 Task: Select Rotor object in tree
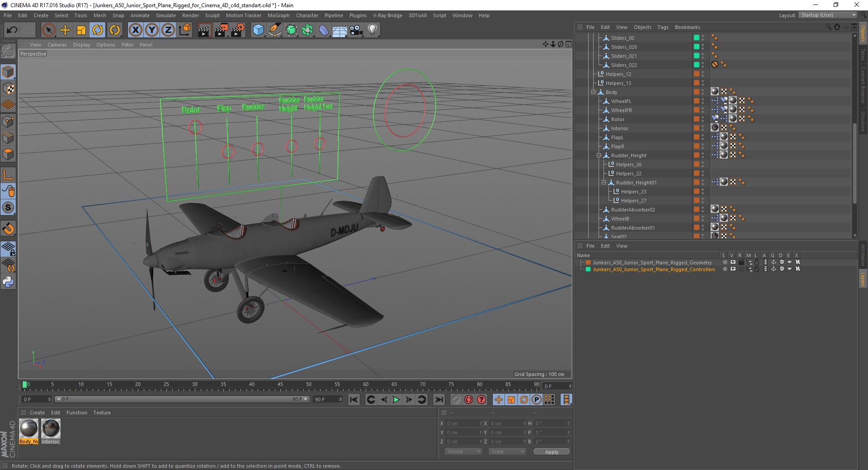[x=618, y=119]
